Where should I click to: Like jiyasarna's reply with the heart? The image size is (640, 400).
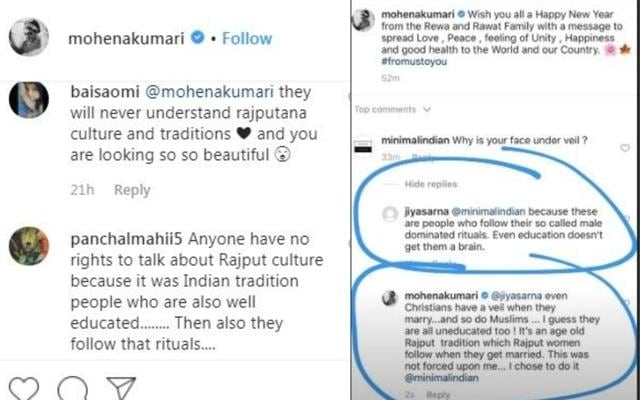coord(626,213)
